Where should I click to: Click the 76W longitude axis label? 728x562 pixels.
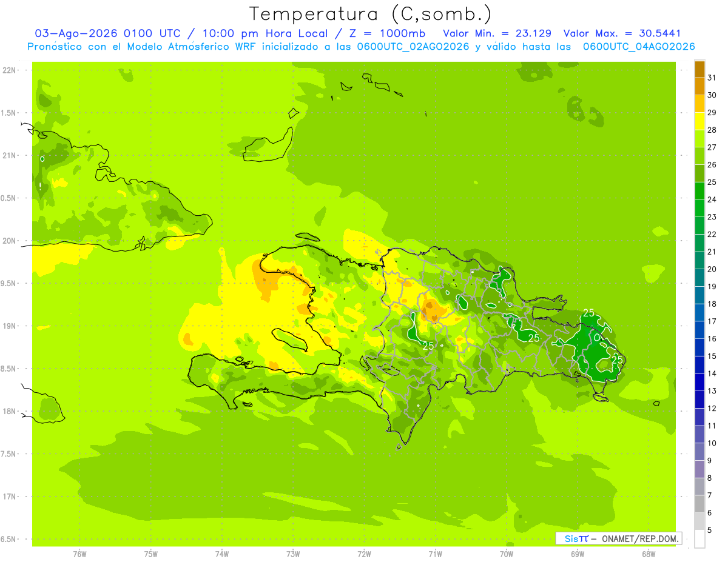click(79, 554)
